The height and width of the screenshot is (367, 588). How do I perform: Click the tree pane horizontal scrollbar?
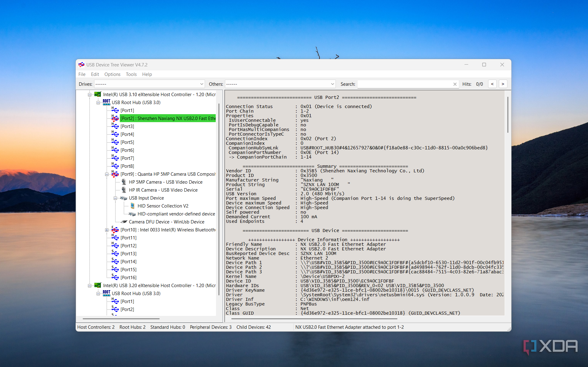click(x=121, y=319)
